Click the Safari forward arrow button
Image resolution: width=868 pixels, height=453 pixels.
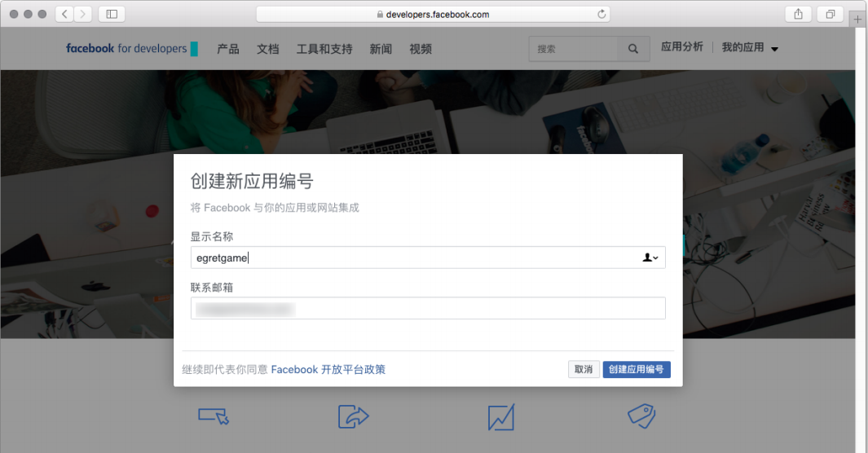click(x=83, y=14)
